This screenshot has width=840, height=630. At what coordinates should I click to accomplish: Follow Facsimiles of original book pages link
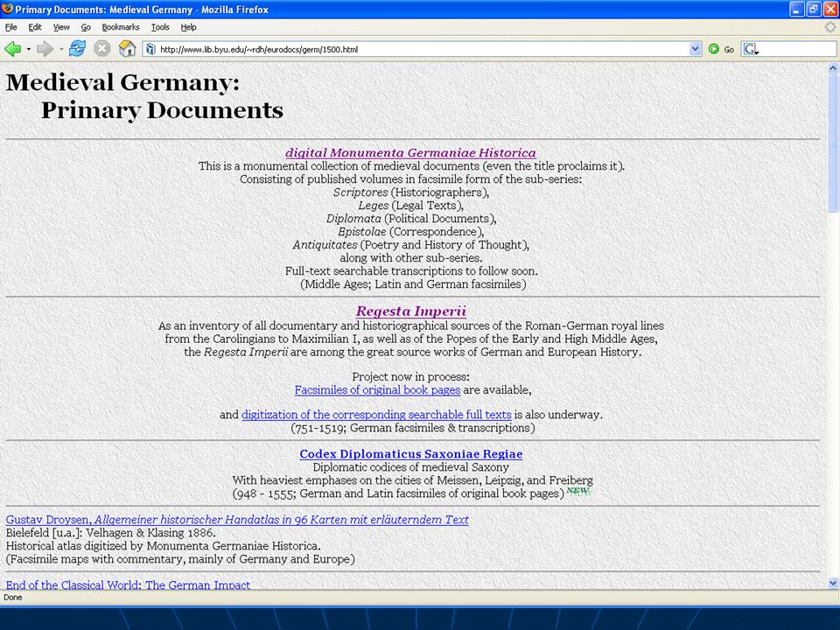pos(377,390)
